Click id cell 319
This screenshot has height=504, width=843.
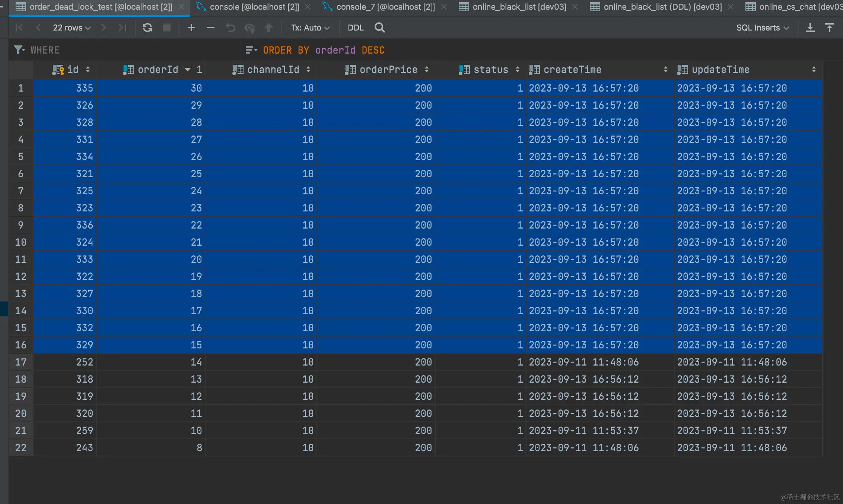tap(65, 396)
